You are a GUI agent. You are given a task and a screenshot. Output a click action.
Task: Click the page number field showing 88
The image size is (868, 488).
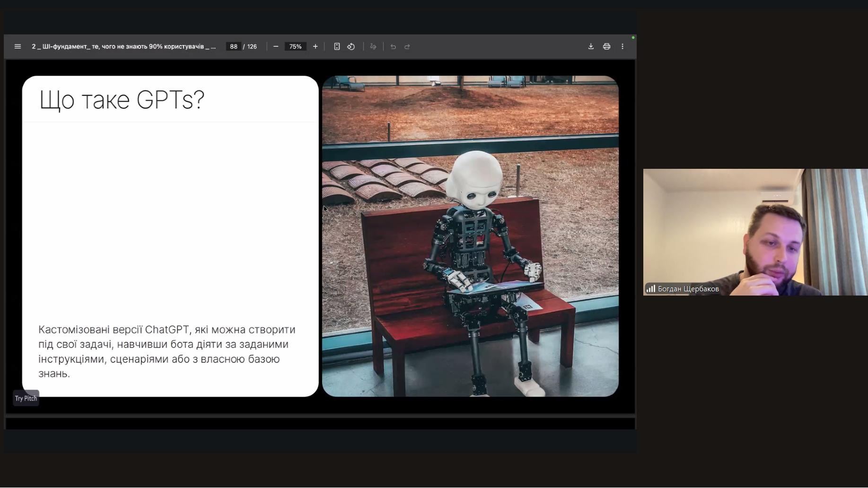pyautogui.click(x=233, y=46)
